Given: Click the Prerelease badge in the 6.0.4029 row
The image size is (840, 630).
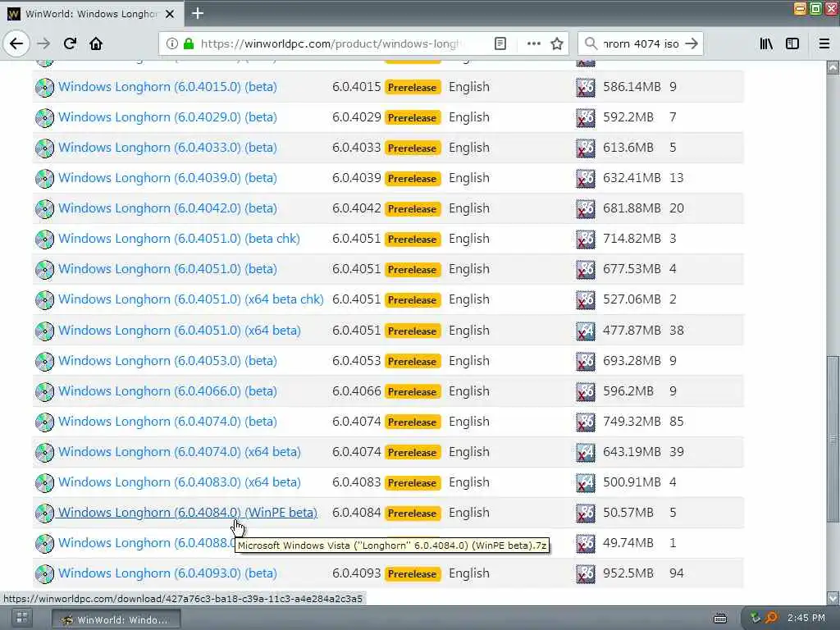Looking at the screenshot, I should (x=413, y=118).
